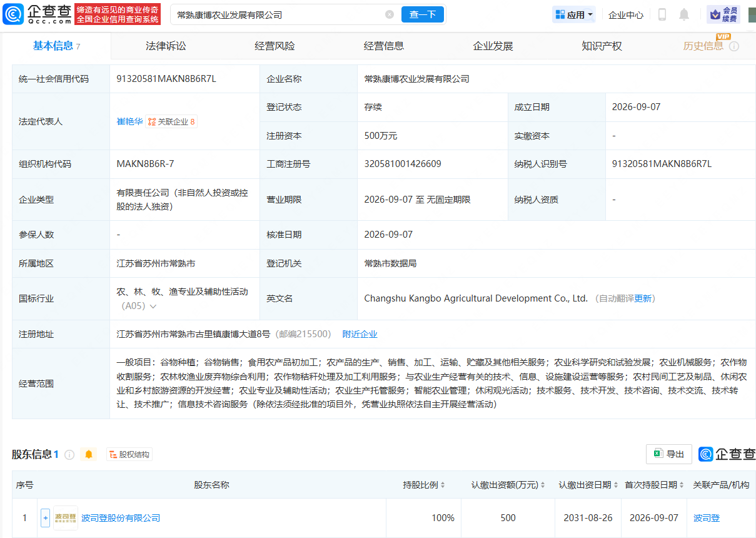Click the Qcc.com logo in header
756x538 pixels.
point(38,14)
